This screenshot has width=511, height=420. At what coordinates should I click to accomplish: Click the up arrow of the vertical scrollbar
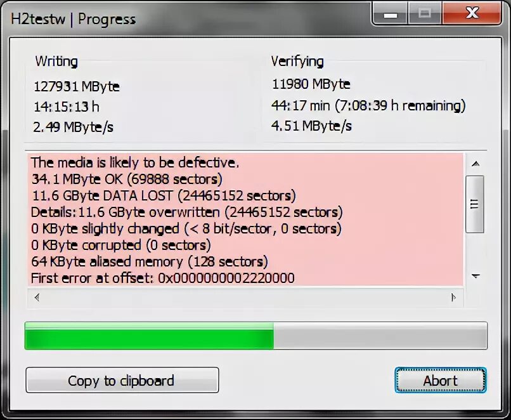tap(475, 164)
